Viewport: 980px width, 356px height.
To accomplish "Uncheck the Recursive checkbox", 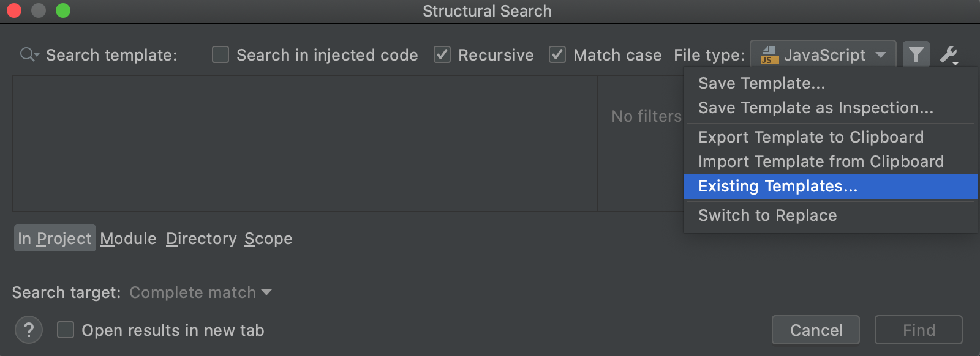I will tap(442, 55).
